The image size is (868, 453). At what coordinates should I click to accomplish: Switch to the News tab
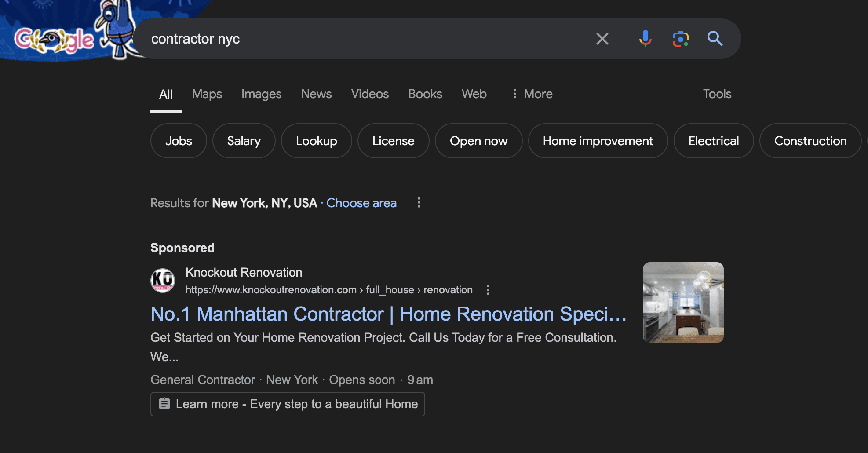[x=316, y=94]
